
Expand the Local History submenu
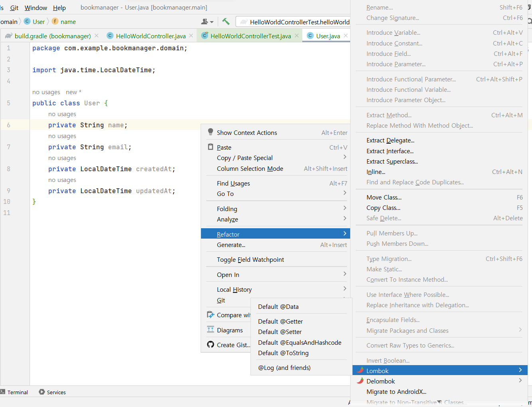(276, 289)
